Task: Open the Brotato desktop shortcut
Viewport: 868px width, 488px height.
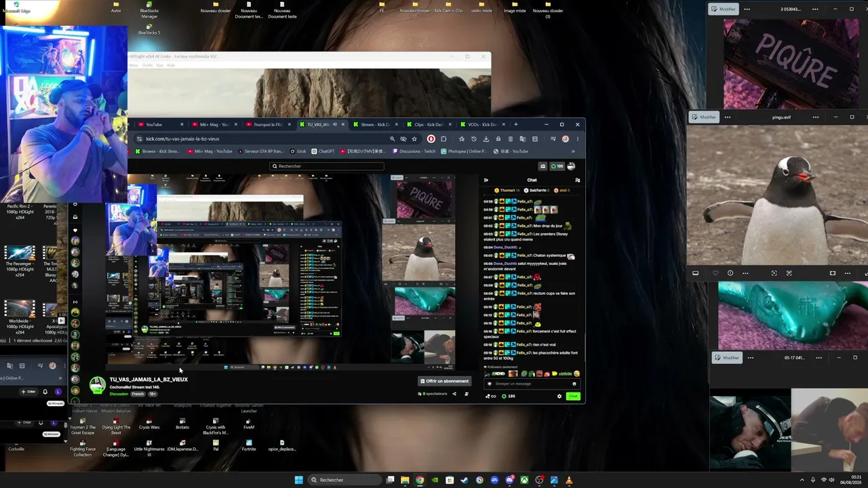Action: pyautogui.click(x=182, y=423)
